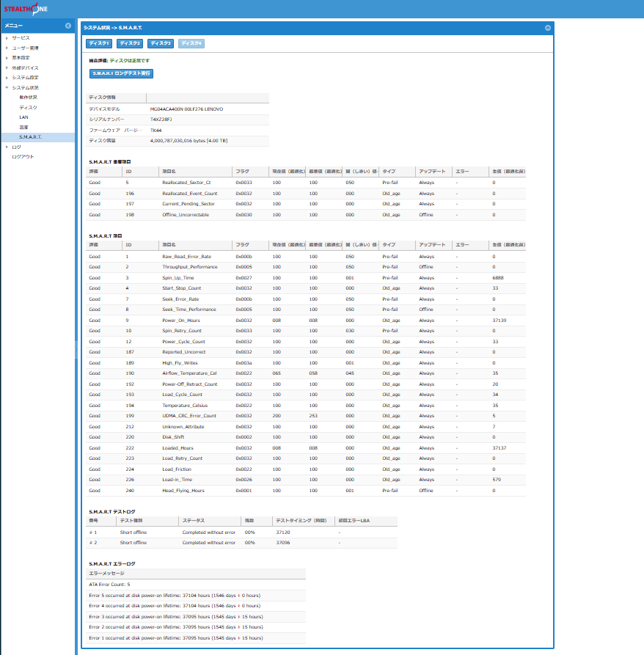Click the Power_Cycle_Count row name
Image resolution: width=644 pixels, height=655 pixels.
[x=184, y=342]
